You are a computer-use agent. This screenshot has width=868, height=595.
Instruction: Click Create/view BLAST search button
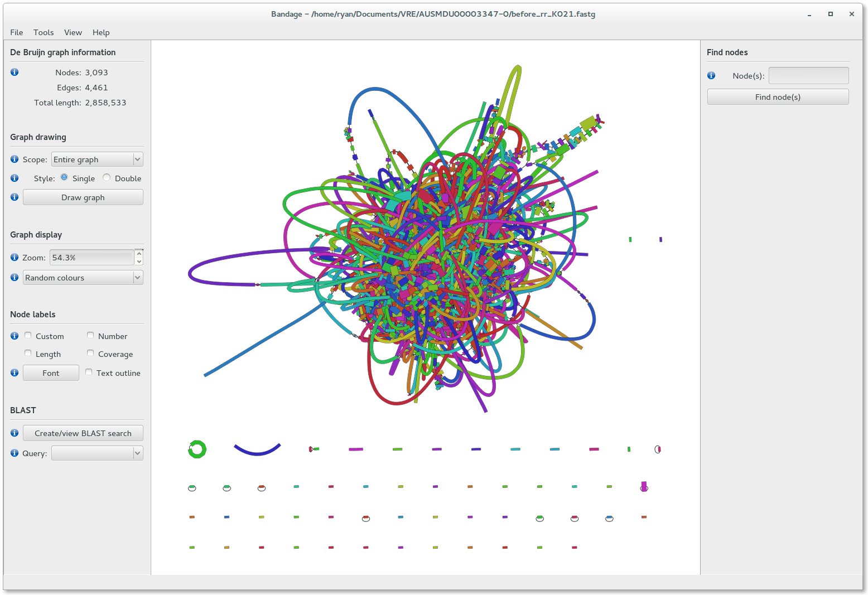click(x=83, y=433)
